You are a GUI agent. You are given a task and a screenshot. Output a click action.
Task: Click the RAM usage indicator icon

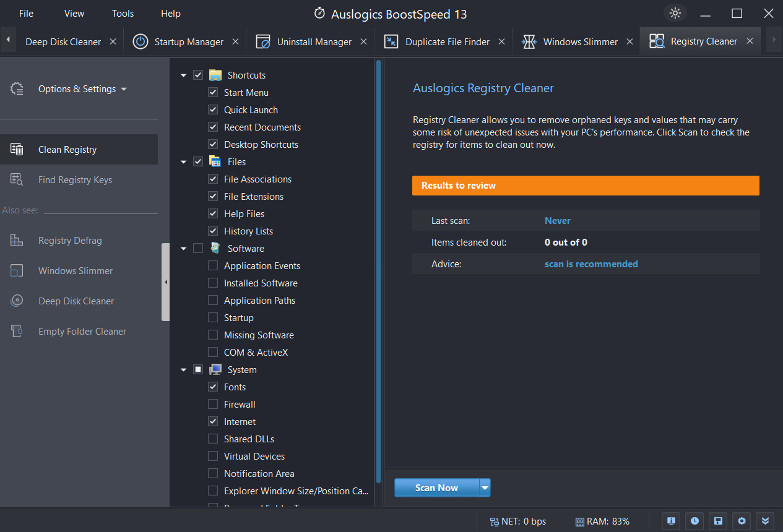[x=579, y=521]
